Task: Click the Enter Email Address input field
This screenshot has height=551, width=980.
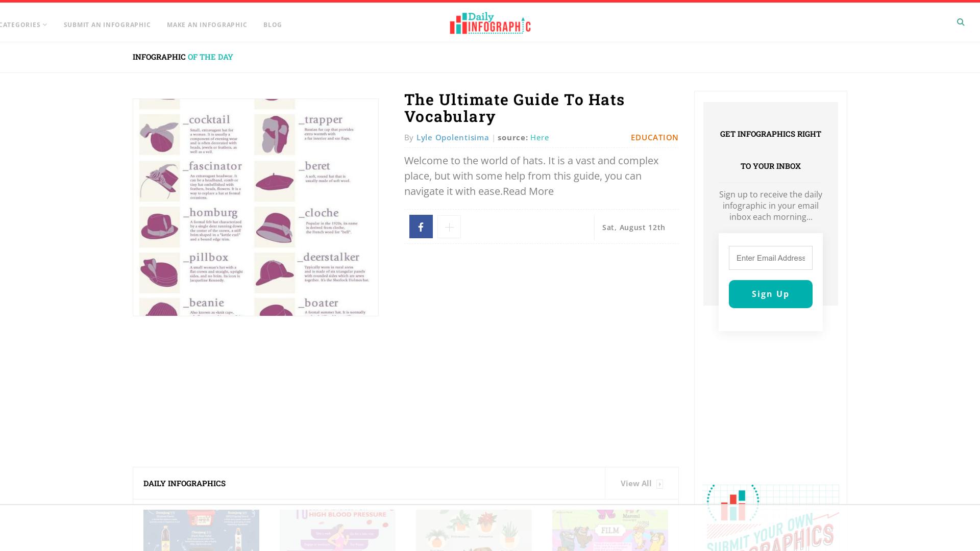Action: [x=770, y=258]
